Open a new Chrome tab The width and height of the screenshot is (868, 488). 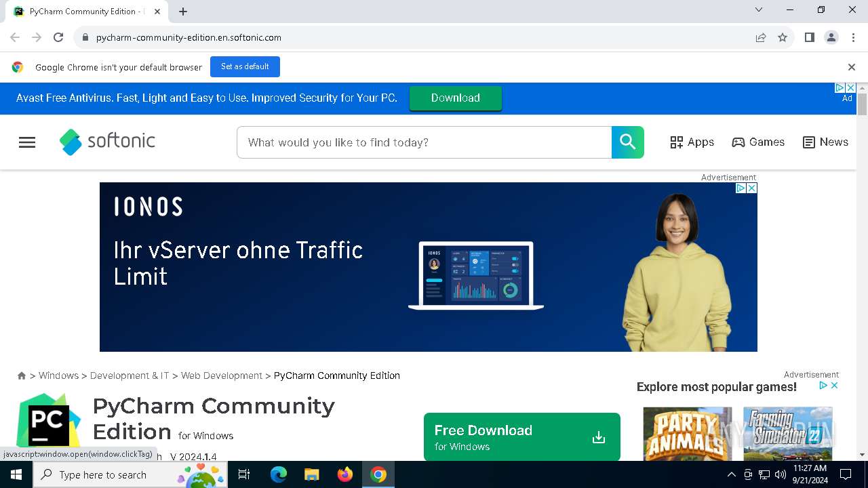click(183, 12)
